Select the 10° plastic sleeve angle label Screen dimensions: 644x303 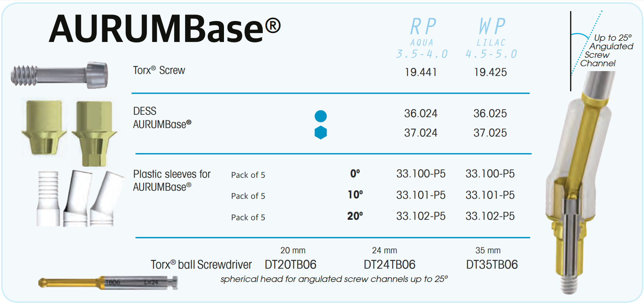pos(355,195)
